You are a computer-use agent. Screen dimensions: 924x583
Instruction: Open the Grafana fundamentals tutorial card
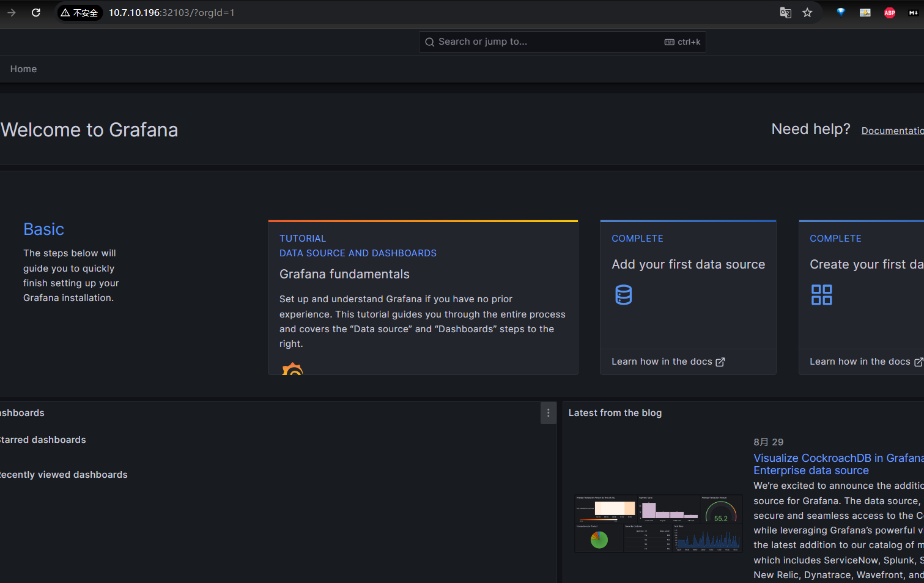click(x=423, y=298)
